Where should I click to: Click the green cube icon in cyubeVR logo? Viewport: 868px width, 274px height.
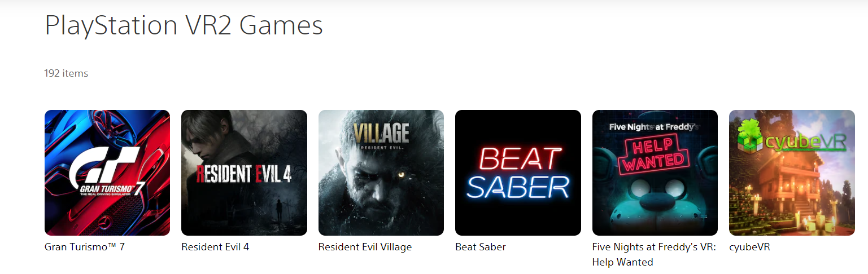(750, 133)
